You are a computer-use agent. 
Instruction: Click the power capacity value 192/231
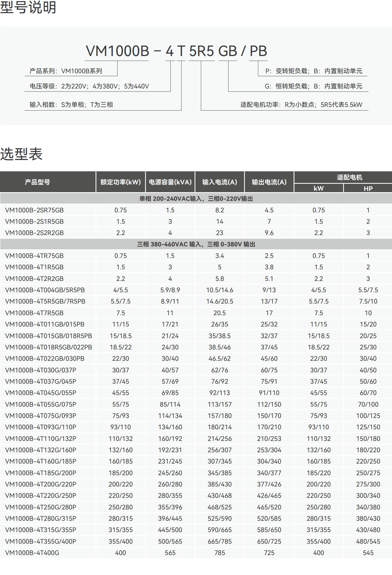(x=170, y=450)
